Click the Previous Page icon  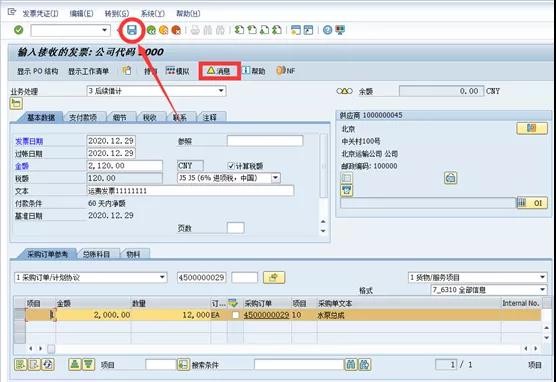point(252,30)
